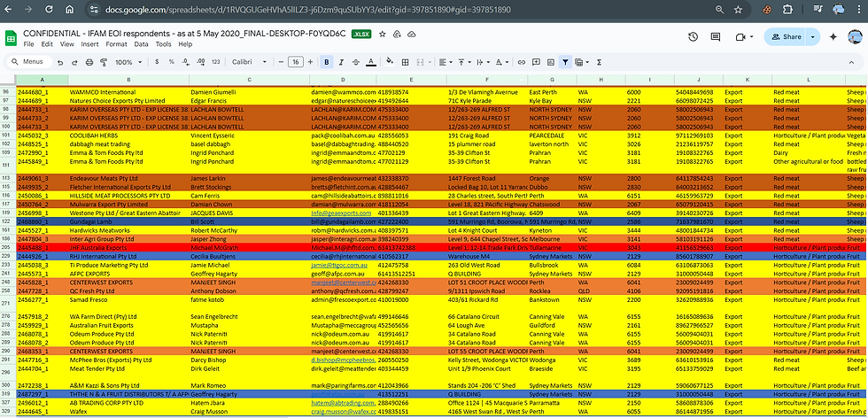Show all comments panel icon
This screenshot has width=868, height=418.
click(x=716, y=36)
